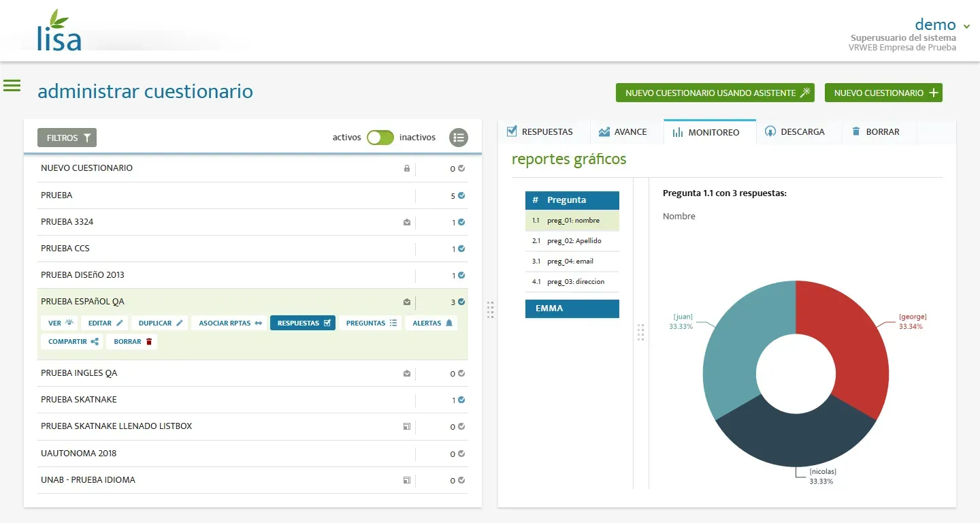
Task: Select the PRUEBA INGLES QA list row
Action: tap(252, 373)
